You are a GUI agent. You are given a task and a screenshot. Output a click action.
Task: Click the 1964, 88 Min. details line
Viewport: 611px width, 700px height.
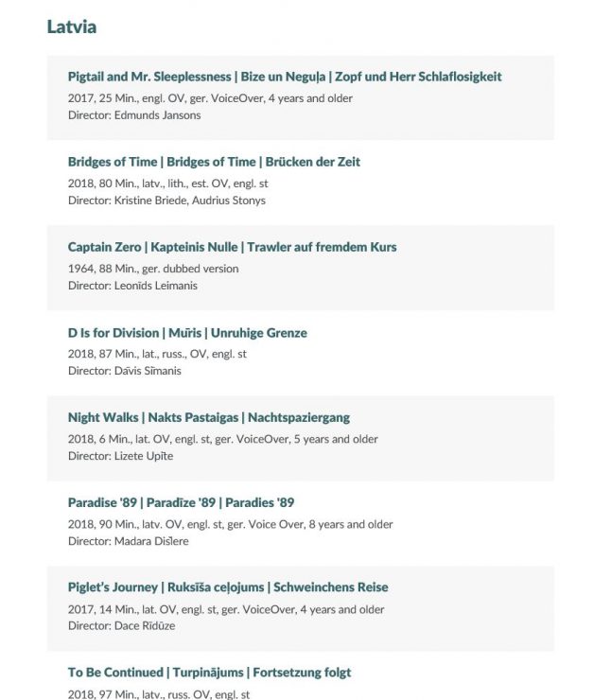[153, 269]
